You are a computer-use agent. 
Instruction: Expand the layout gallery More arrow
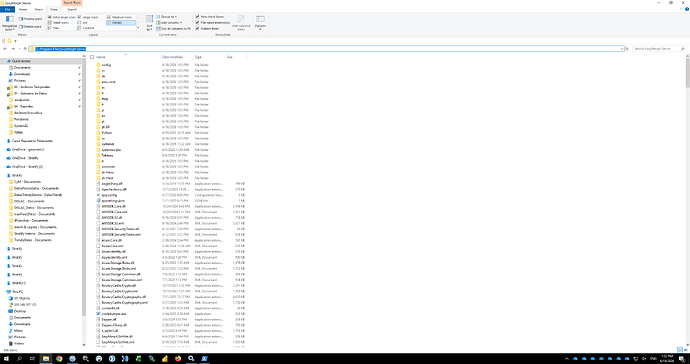tap(138, 28)
